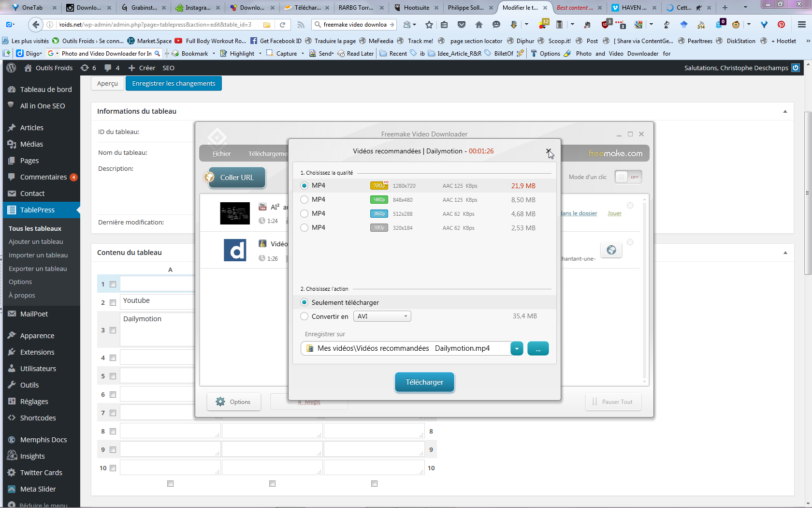Click the Pauser Tout button
The height and width of the screenshot is (508, 812).
613,402
